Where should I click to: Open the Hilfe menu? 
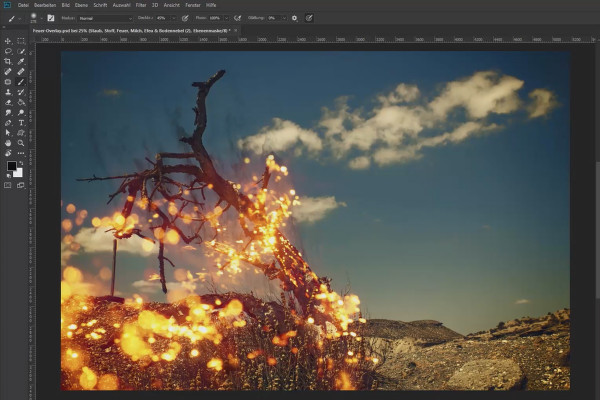[x=211, y=5]
